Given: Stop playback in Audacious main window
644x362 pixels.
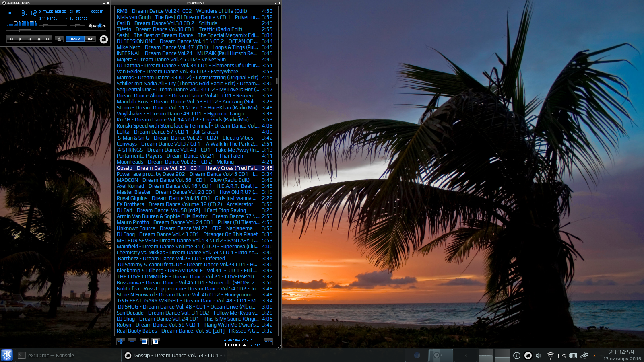Looking at the screenshot, I should pyautogui.click(x=39, y=39).
